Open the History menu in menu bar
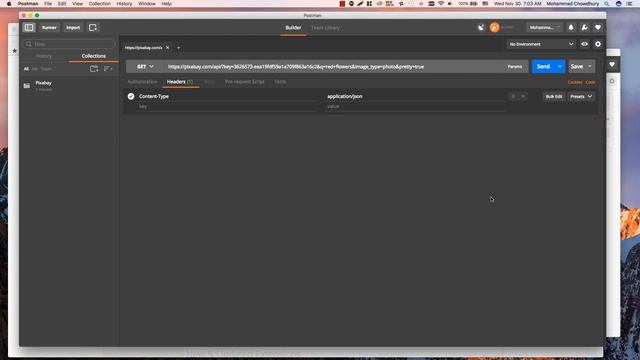640x360 pixels. click(124, 4)
